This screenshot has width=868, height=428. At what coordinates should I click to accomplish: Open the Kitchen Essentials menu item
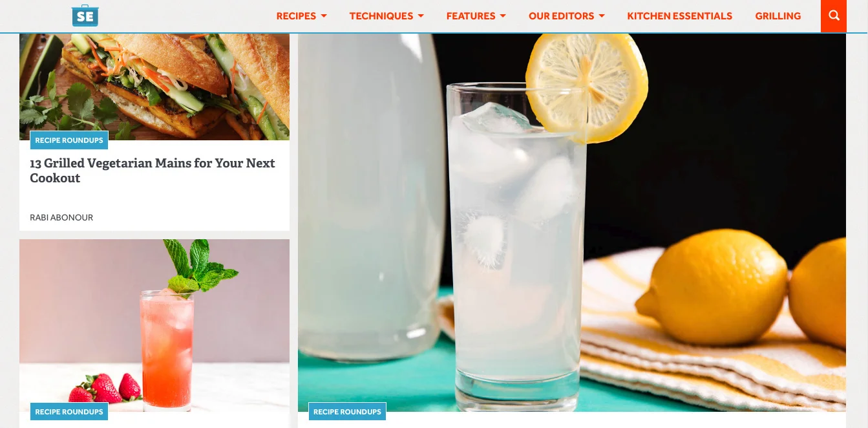[x=679, y=16]
